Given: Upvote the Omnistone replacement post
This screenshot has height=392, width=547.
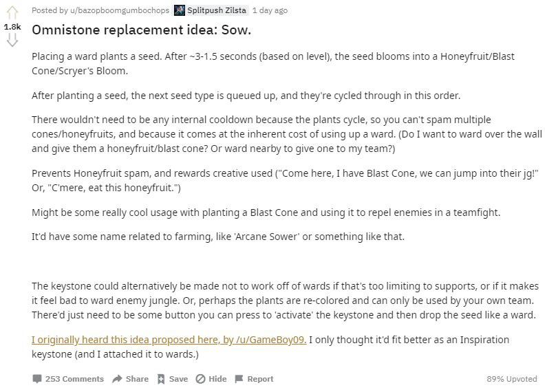Looking at the screenshot, I should [x=12, y=13].
